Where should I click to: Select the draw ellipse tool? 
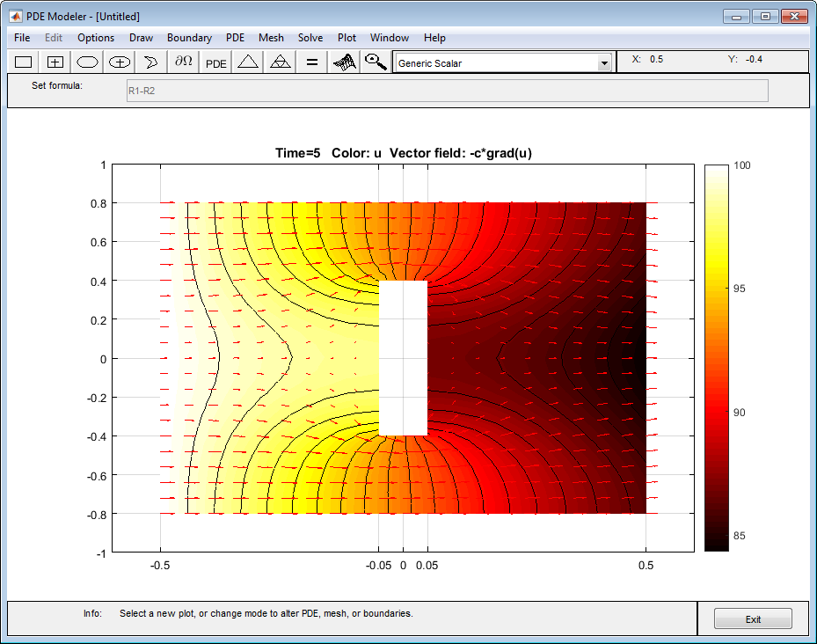87,62
